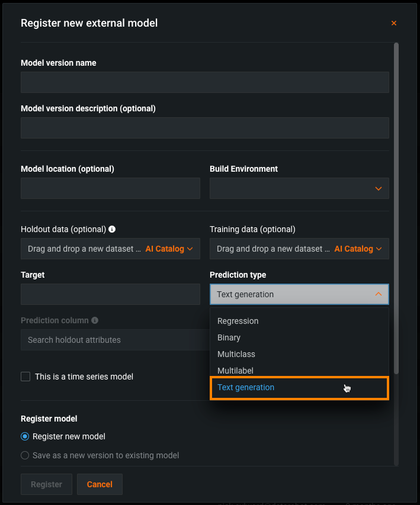Image resolution: width=420 pixels, height=505 pixels.
Task: Select Regression prediction type
Action: pos(238,321)
